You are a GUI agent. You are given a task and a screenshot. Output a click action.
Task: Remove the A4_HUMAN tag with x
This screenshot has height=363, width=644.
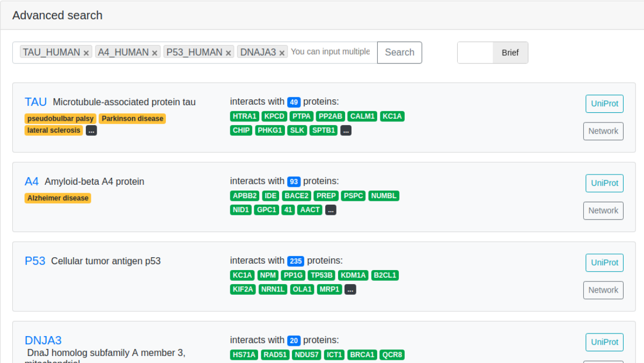[155, 53]
